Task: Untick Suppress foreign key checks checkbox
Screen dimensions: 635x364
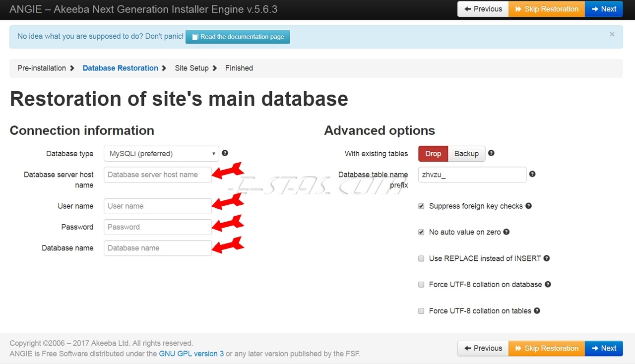Action: pyautogui.click(x=421, y=206)
